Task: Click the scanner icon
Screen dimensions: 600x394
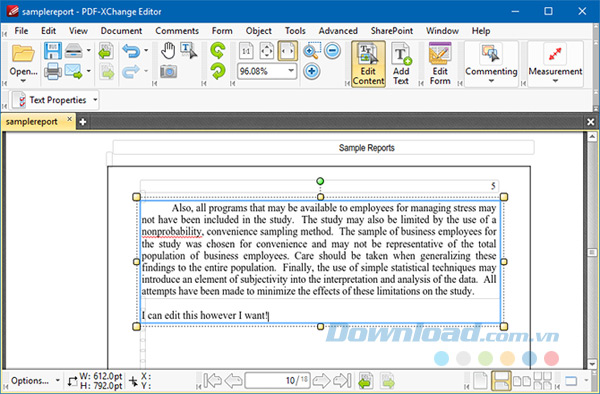Action: [73, 51]
